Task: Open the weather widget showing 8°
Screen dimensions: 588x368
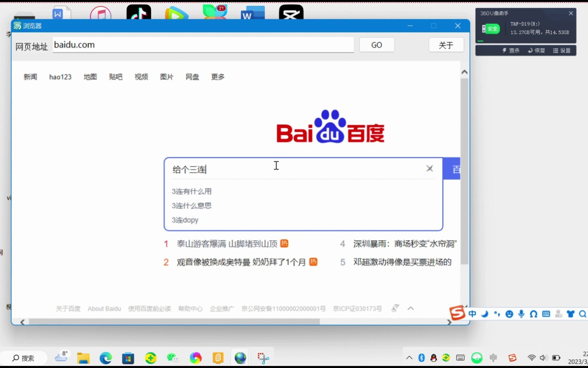Action: click(x=62, y=356)
